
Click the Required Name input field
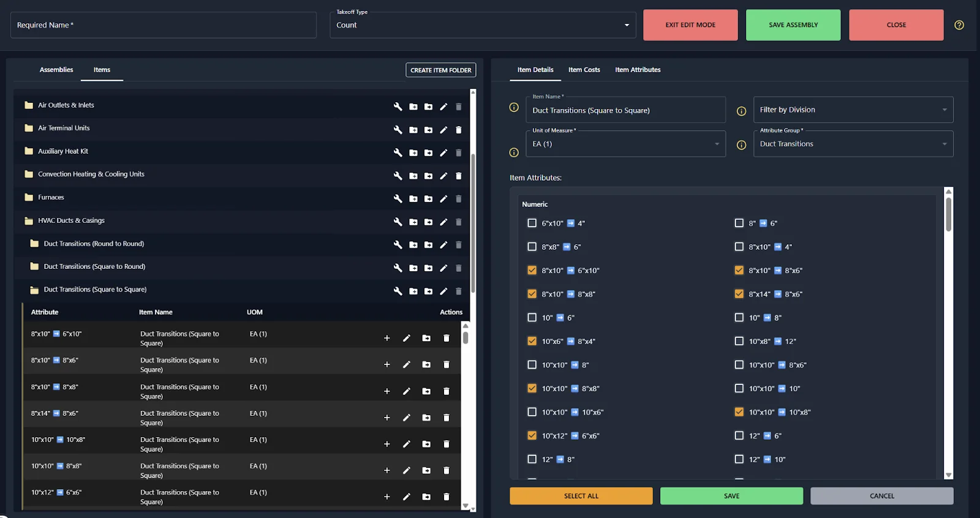(x=164, y=25)
